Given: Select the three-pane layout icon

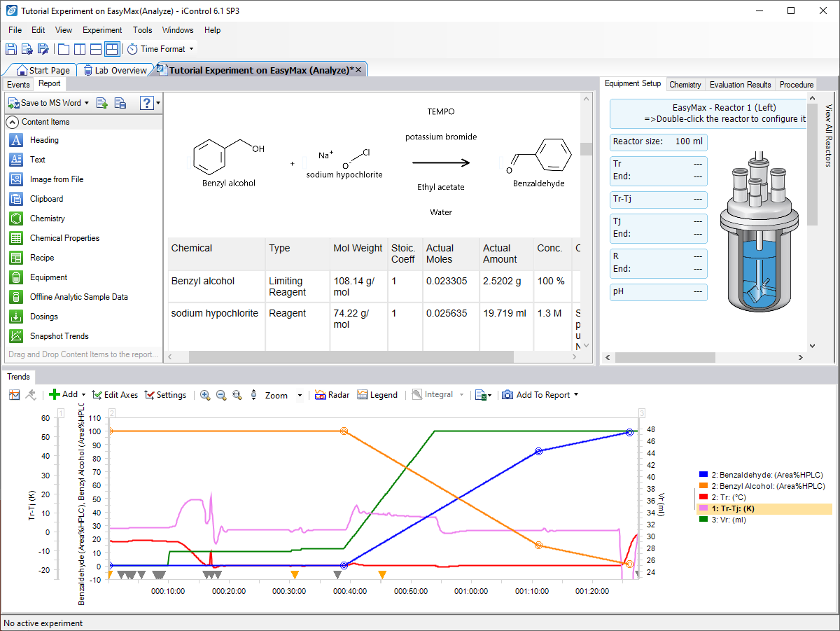Looking at the screenshot, I should click(112, 49).
